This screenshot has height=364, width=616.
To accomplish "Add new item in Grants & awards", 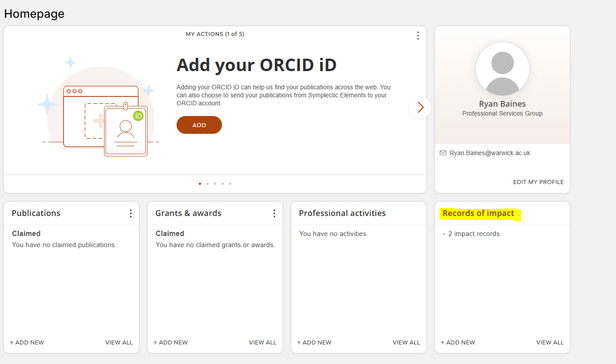I will tap(170, 343).
